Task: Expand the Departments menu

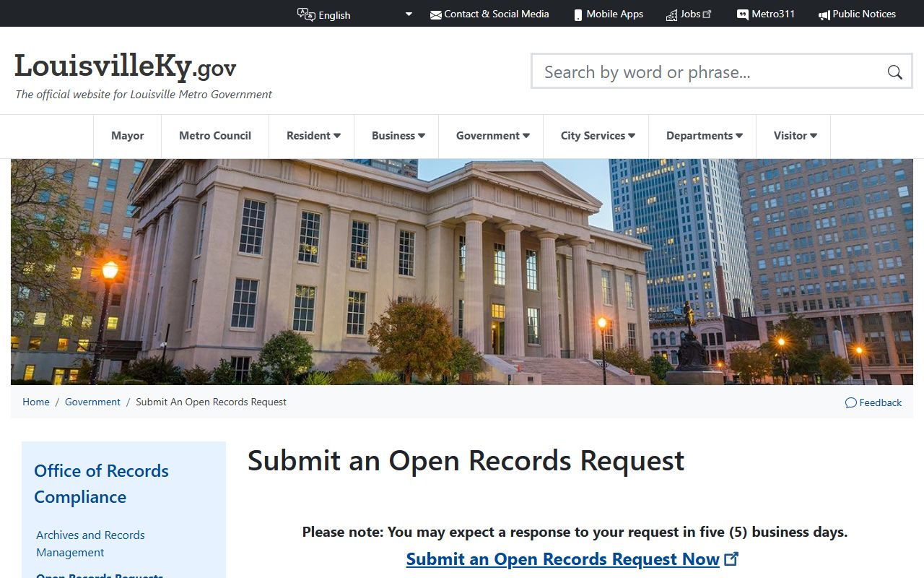Action: pyautogui.click(x=704, y=136)
